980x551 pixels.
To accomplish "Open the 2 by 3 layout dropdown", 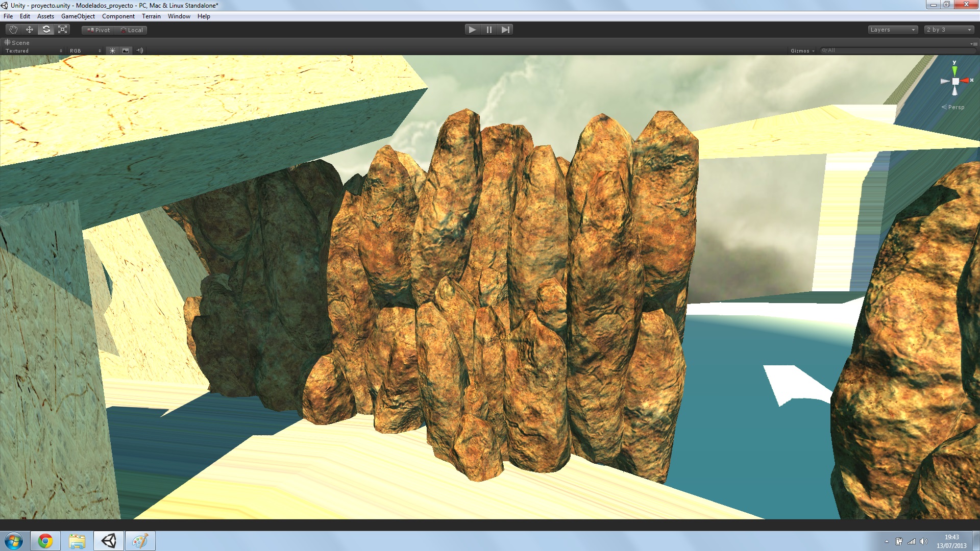I will (x=949, y=30).
